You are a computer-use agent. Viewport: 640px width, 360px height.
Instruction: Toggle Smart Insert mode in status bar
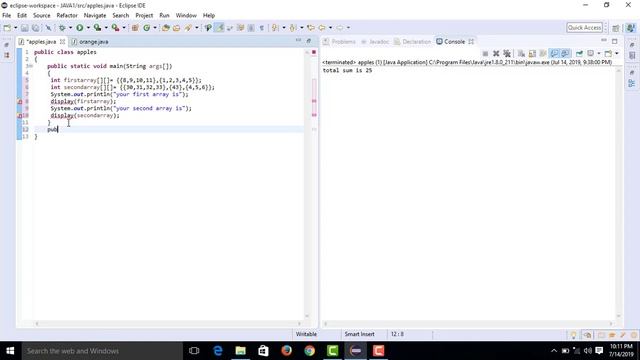359,334
